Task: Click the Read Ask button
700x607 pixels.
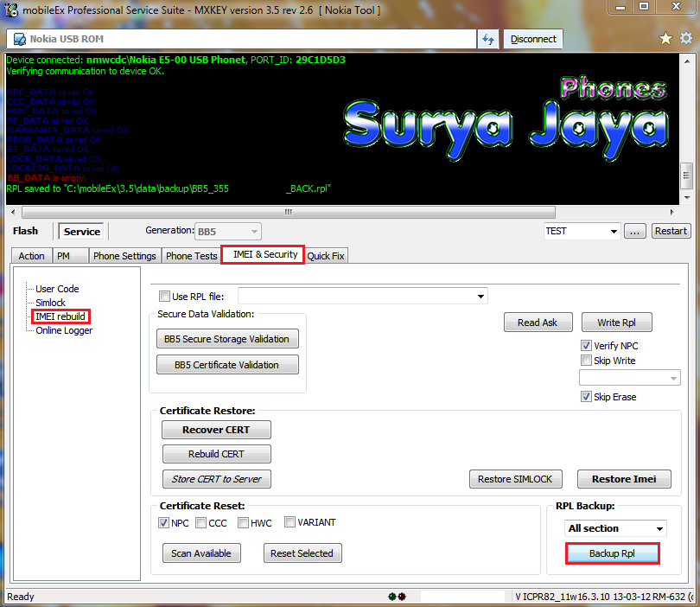Action: coord(538,323)
